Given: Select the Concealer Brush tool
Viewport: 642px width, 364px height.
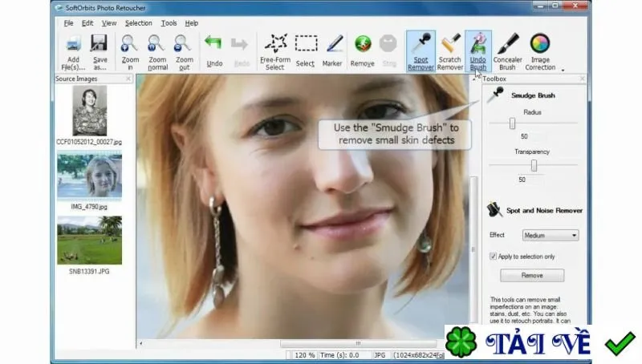Looking at the screenshot, I should 508,51.
